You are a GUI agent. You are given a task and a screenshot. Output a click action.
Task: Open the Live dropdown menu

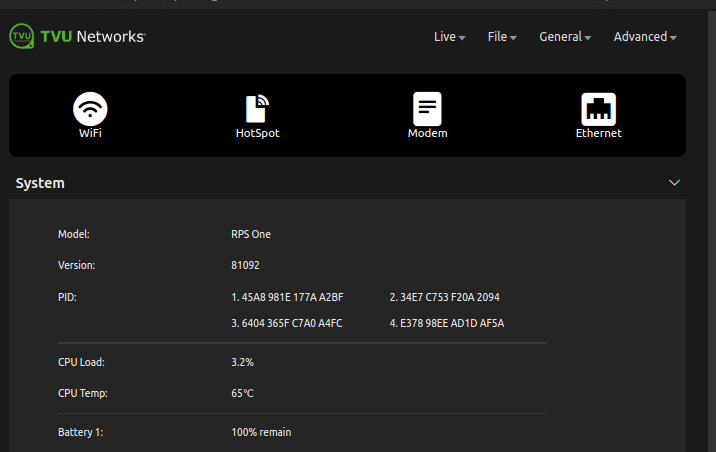tap(449, 37)
